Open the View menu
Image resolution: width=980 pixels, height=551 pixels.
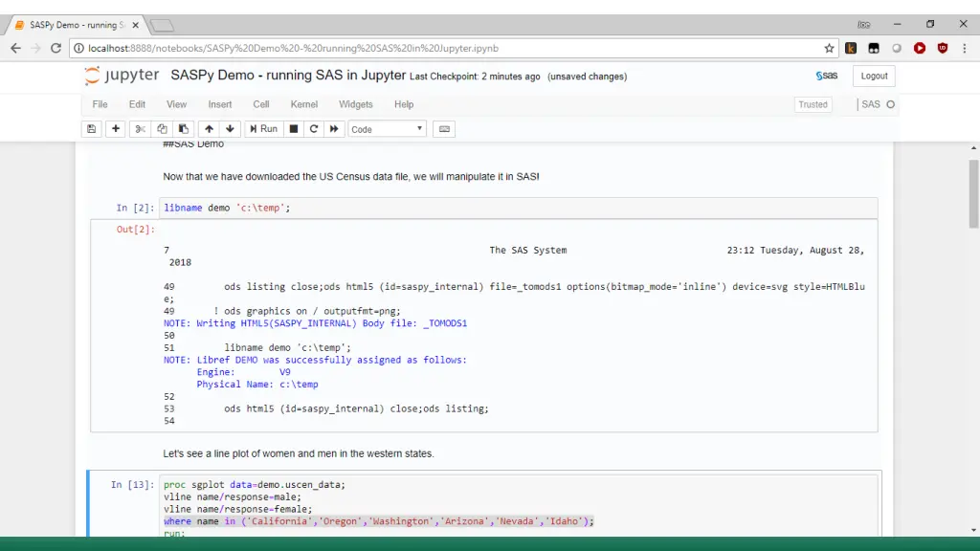coord(176,104)
